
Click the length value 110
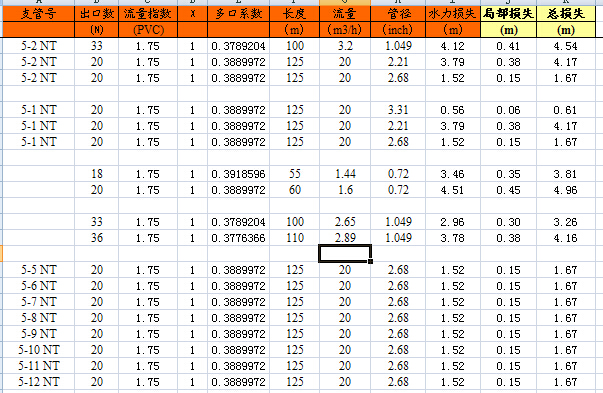[x=295, y=238]
